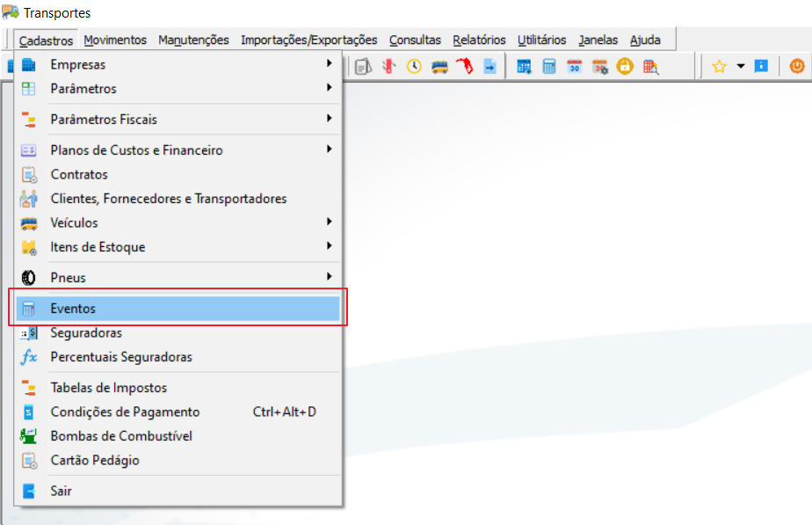Select the Condições de Pagamento entry
This screenshot has height=525, width=812.
point(178,412)
